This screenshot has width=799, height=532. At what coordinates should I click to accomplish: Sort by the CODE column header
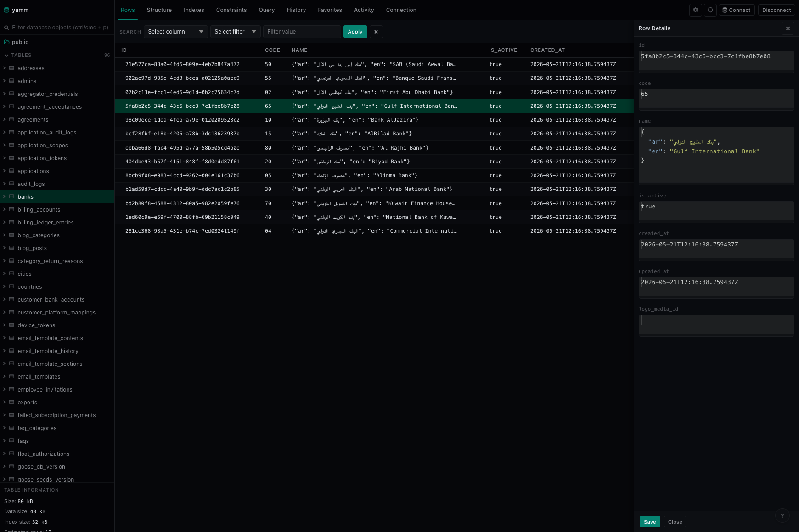(272, 50)
